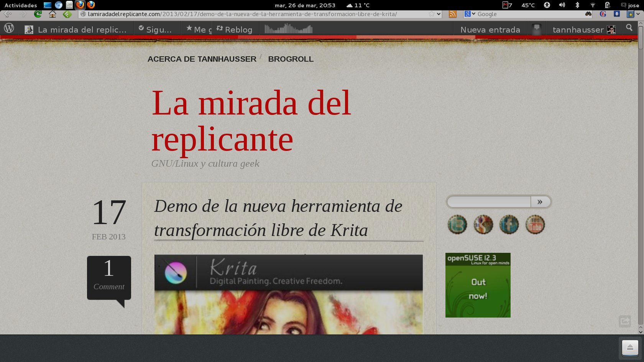Click the bookmarks star toolbar icon
Screen dimensions: 644x362
(x=630, y=14)
